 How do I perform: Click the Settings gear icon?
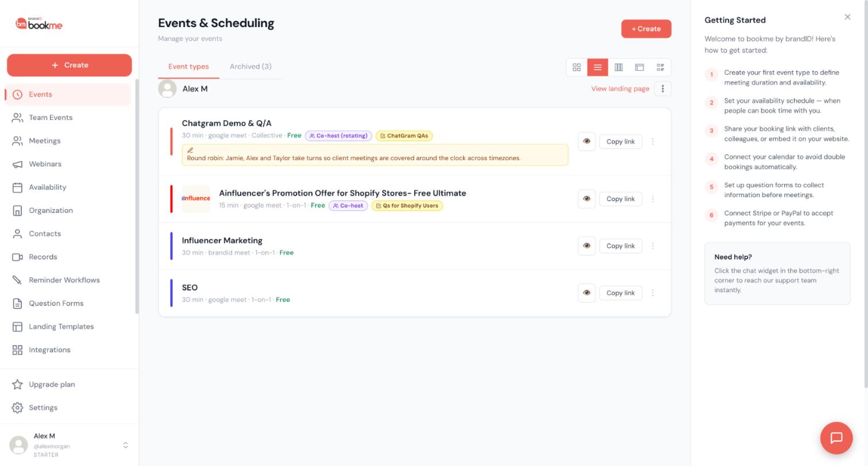(17, 407)
